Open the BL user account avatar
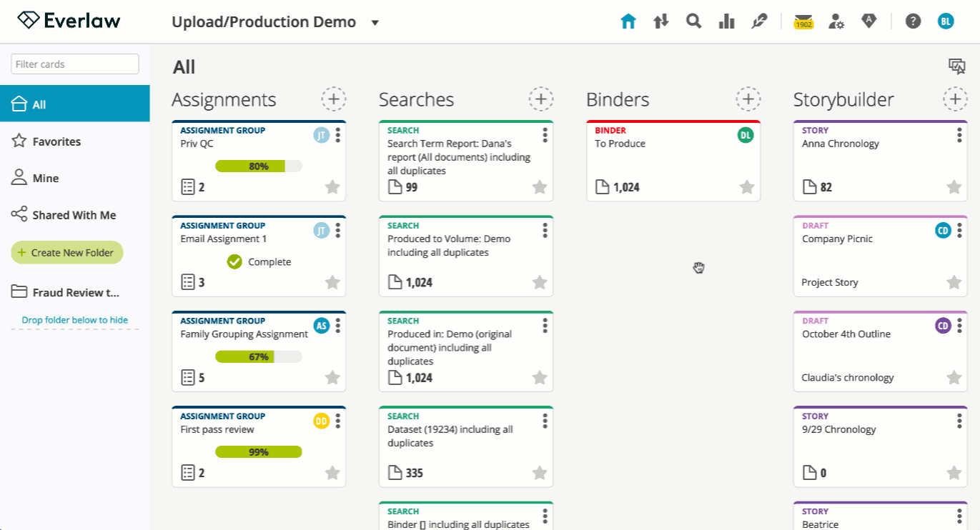The image size is (980, 530). tap(946, 21)
